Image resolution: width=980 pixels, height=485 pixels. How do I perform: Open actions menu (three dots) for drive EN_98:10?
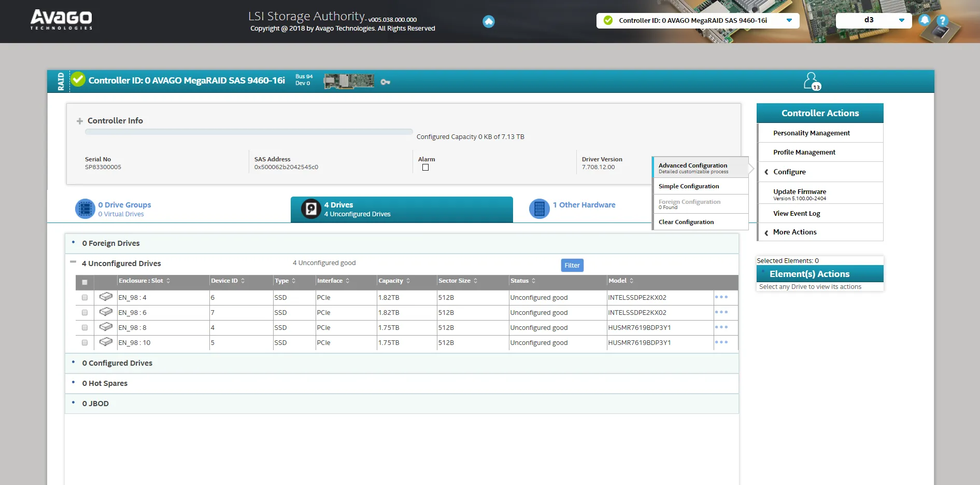pos(721,342)
